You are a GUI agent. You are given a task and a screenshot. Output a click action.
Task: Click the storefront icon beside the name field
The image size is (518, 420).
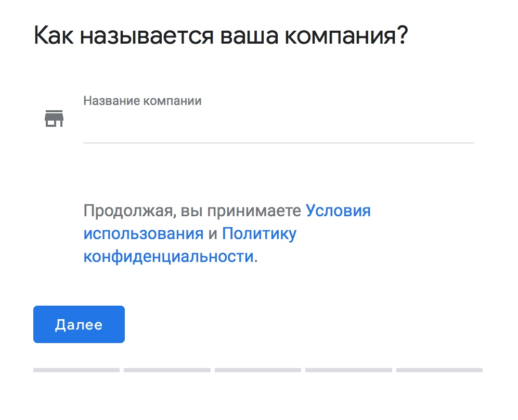pos(54,119)
